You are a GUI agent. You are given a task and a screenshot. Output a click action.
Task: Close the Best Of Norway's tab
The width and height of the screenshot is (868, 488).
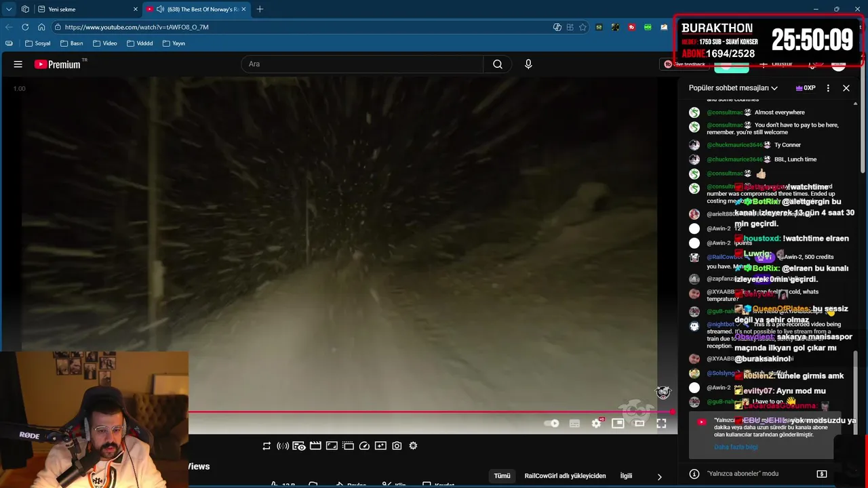(x=243, y=9)
